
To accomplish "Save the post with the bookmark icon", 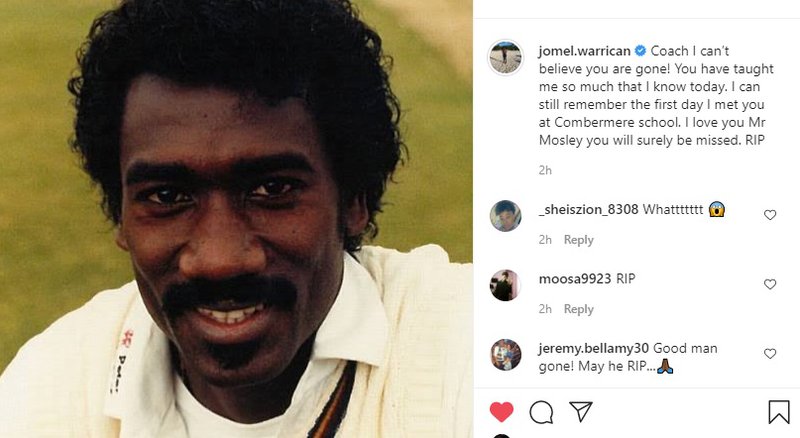I will coord(779,412).
